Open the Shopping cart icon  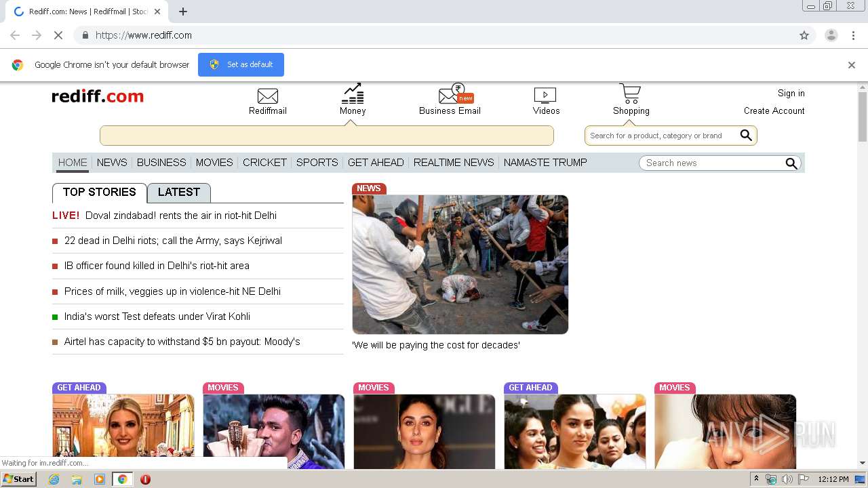coord(630,94)
